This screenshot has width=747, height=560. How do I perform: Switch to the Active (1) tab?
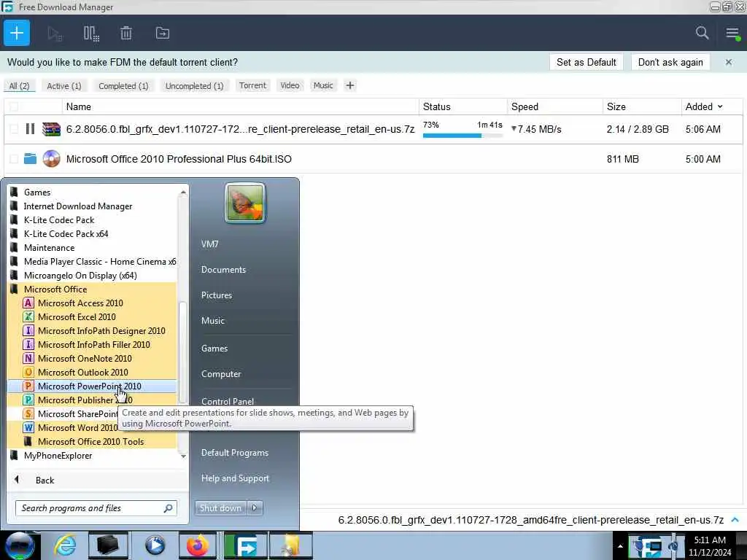(x=64, y=86)
